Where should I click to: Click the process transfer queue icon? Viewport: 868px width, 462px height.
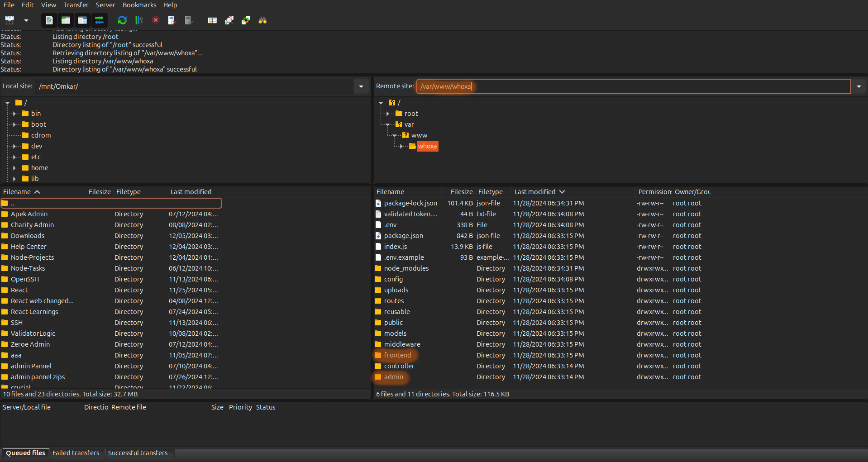click(139, 20)
